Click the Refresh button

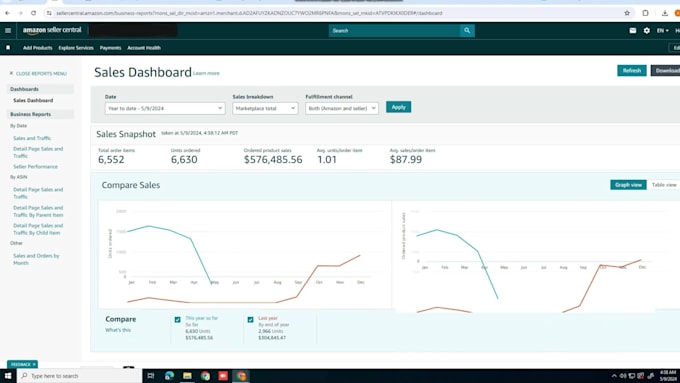pyautogui.click(x=631, y=70)
